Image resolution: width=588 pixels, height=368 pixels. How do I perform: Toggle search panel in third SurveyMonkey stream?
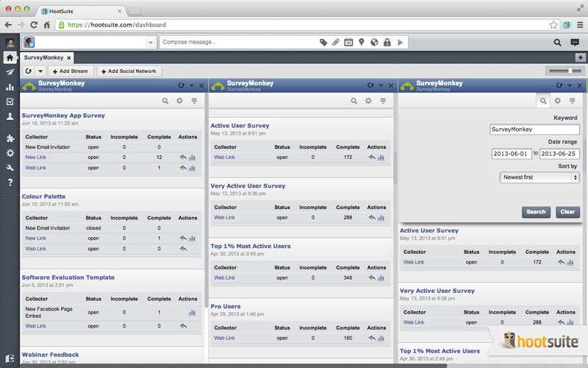tap(543, 100)
